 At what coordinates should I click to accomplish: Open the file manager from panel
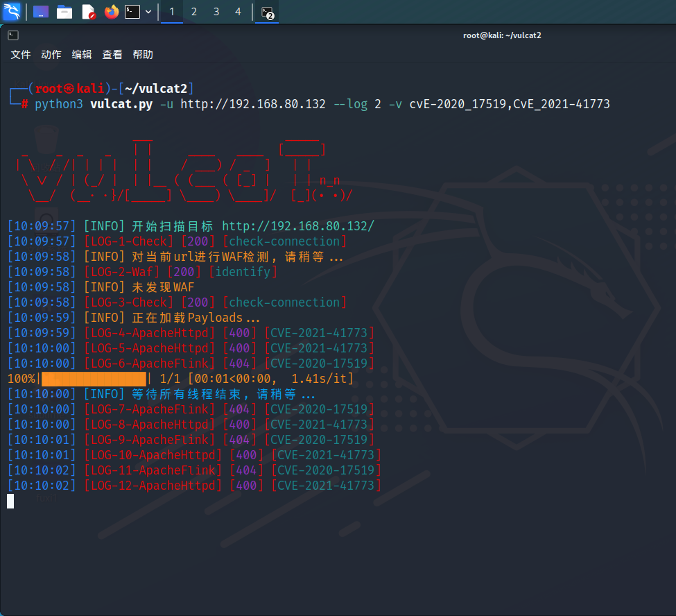click(x=64, y=12)
